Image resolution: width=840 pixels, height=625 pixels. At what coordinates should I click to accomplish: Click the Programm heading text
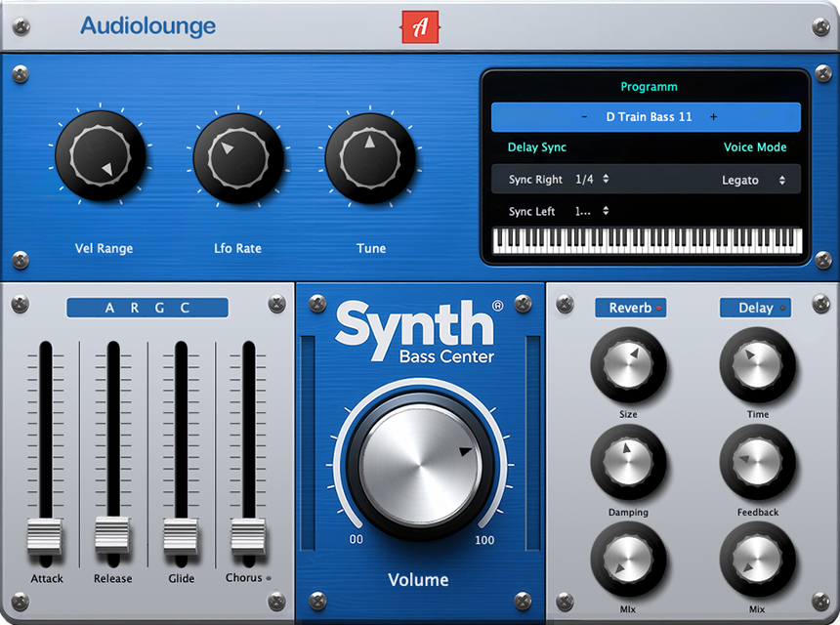649,87
